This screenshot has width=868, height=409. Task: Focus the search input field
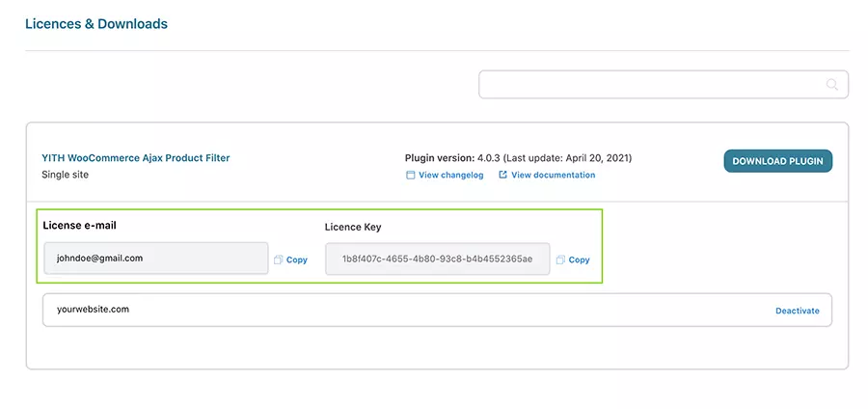(651, 85)
